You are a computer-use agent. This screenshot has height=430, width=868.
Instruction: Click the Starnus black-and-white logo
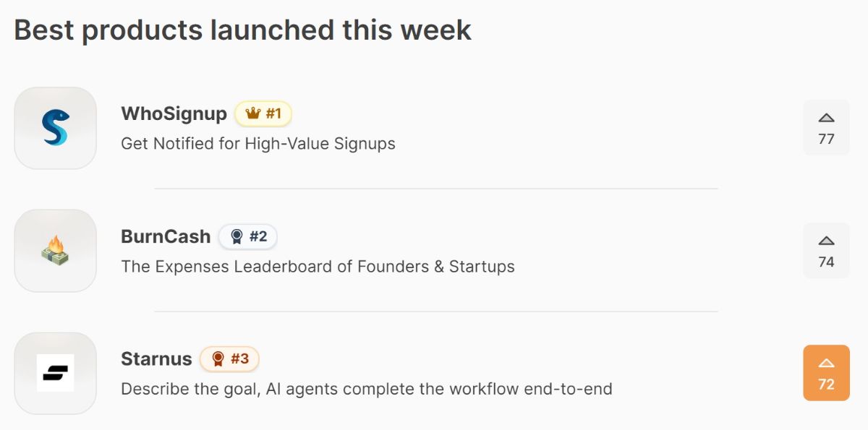55,373
